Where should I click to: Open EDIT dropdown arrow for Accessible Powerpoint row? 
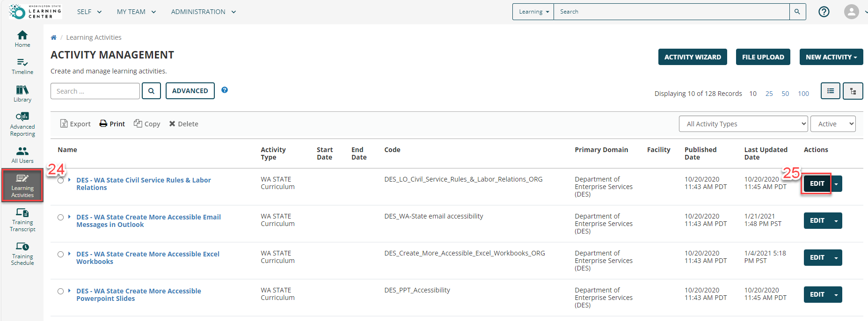tap(837, 294)
